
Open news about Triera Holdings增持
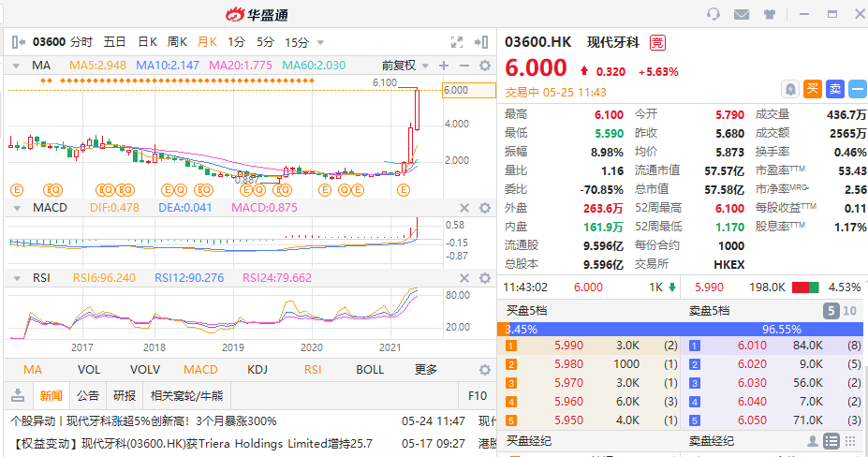point(192,444)
